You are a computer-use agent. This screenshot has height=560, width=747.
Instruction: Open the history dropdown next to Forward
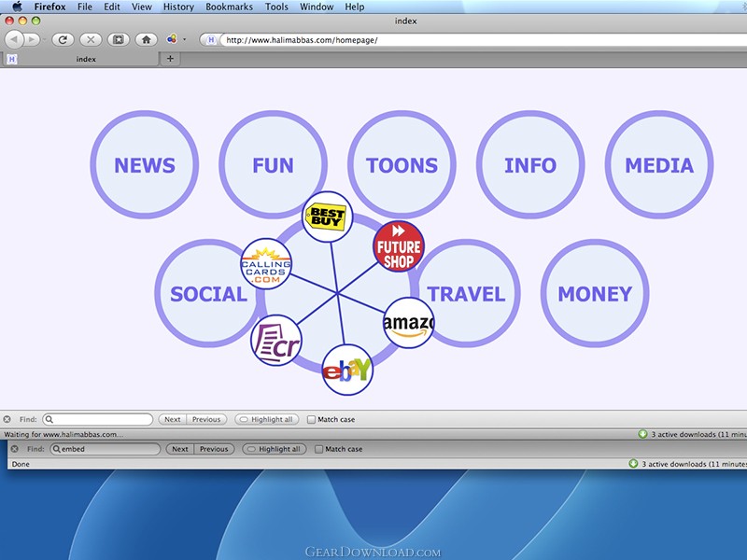coord(44,39)
